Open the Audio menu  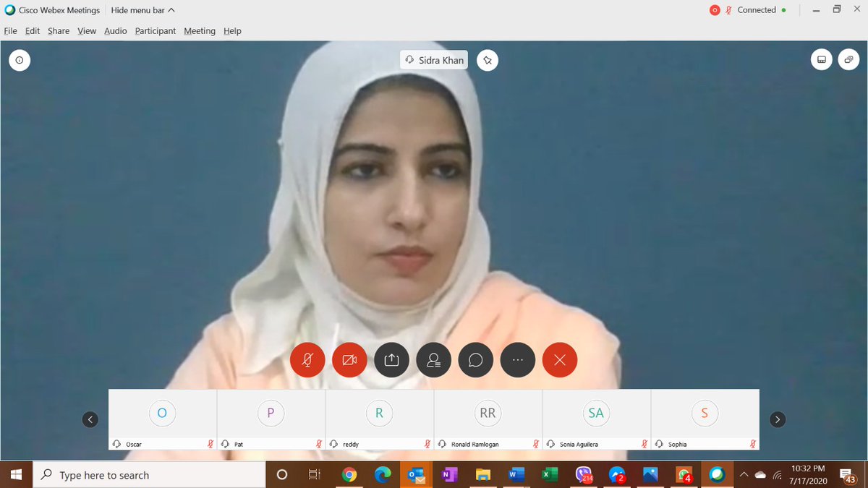(115, 31)
